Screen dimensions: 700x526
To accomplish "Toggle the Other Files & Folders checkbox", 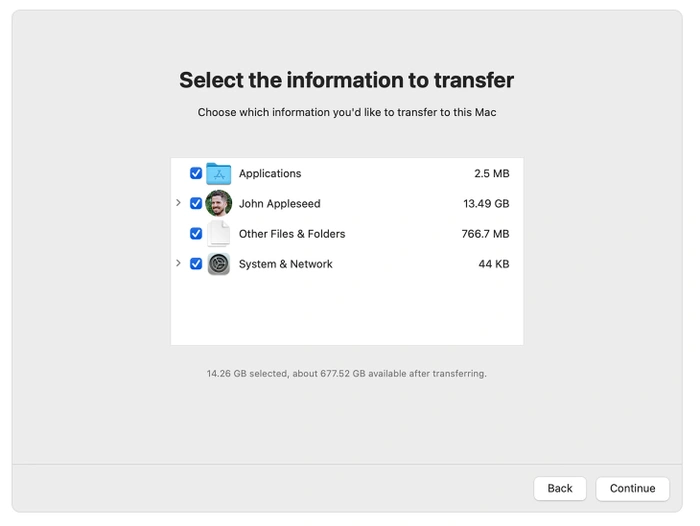I will (196, 234).
